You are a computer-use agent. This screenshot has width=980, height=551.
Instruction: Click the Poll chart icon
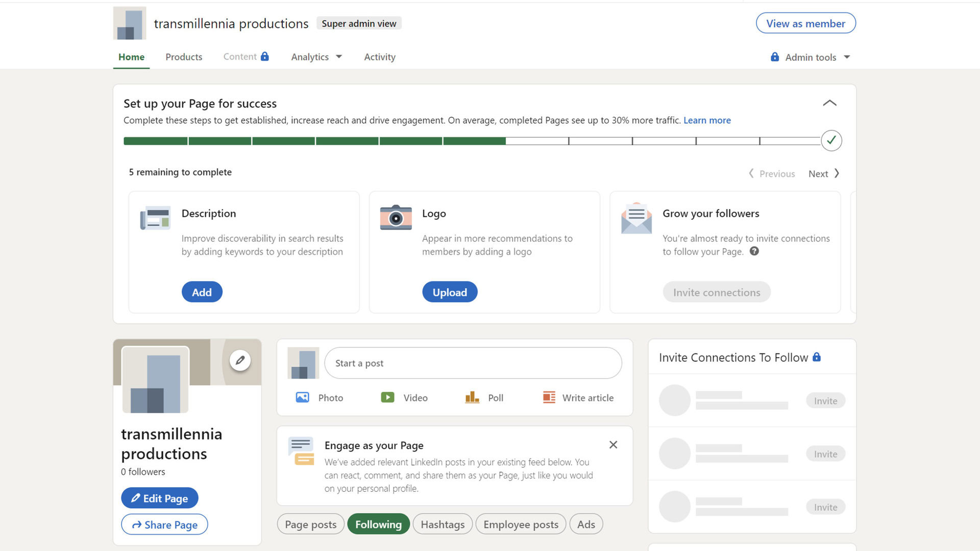point(472,397)
